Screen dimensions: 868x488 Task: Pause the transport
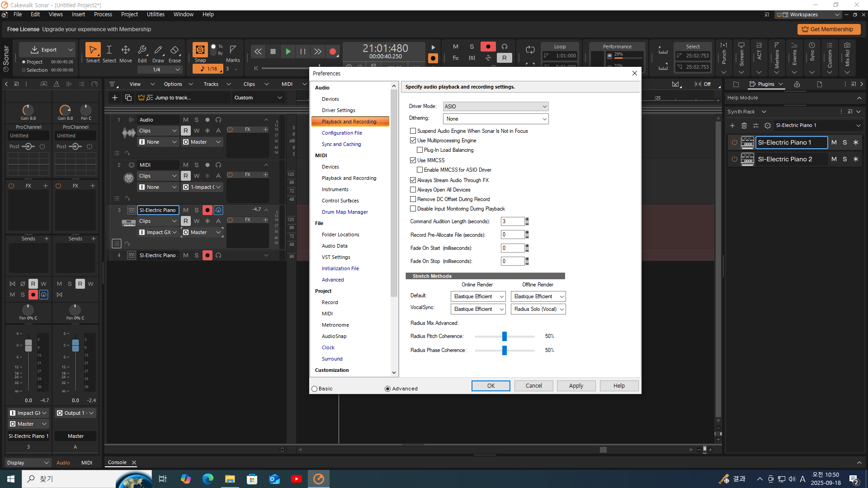pyautogui.click(x=303, y=52)
